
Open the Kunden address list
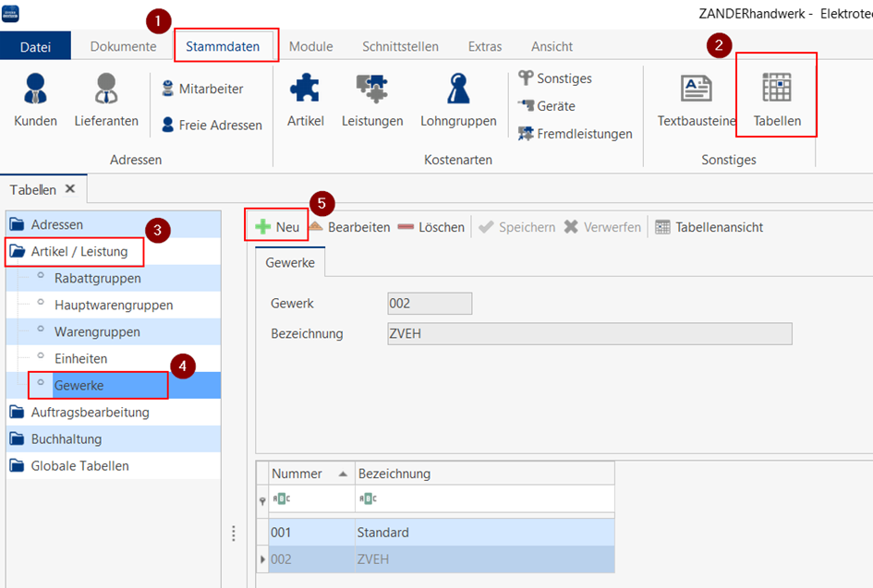35,100
